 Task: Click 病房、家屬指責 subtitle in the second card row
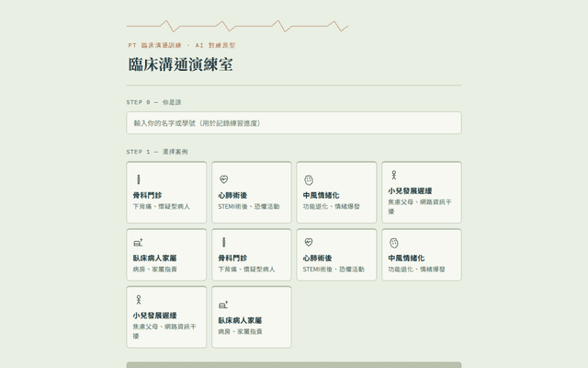click(x=154, y=270)
